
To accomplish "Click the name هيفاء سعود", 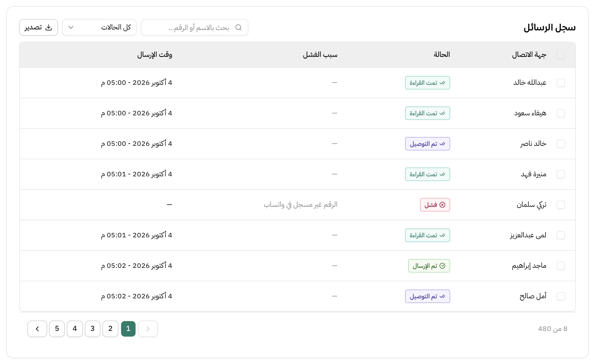I will pos(530,113).
